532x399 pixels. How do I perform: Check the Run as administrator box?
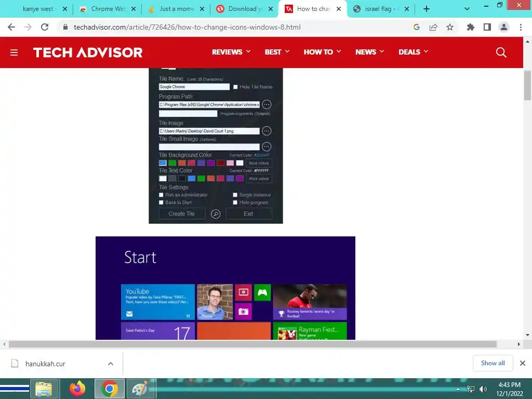[x=161, y=195]
